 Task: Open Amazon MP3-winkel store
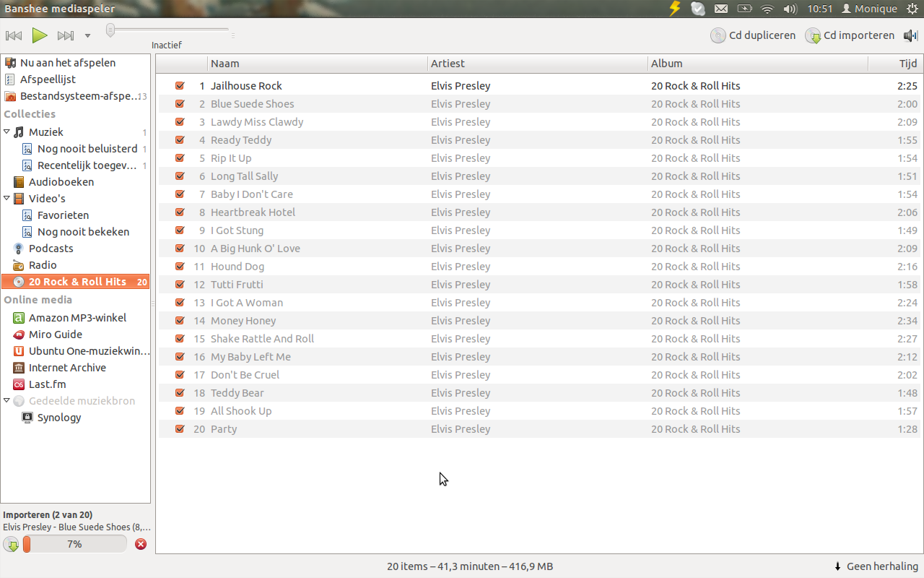(x=77, y=318)
